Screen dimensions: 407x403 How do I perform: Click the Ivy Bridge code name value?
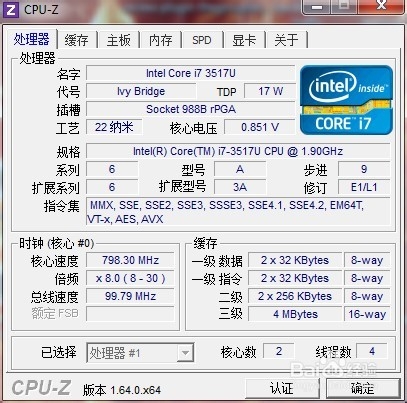[141, 91]
